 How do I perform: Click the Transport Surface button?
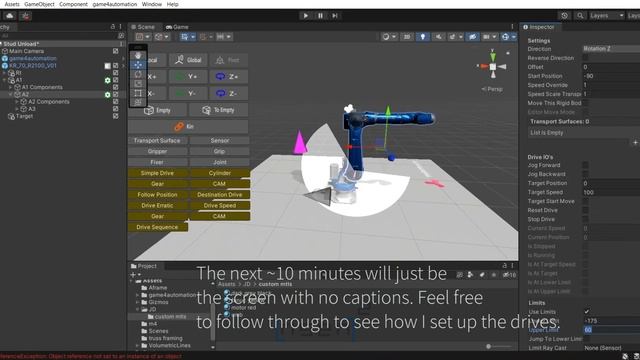tap(158, 140)
